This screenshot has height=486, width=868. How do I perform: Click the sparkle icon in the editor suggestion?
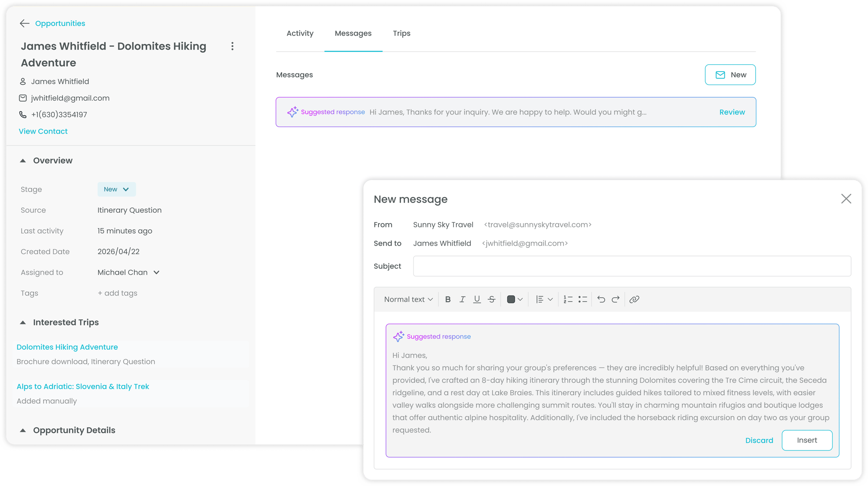398,336
